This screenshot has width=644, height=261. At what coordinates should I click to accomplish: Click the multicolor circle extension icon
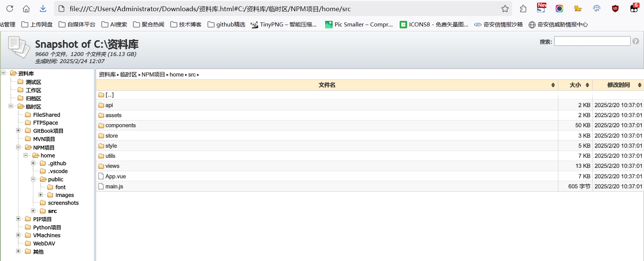[559, 9]
